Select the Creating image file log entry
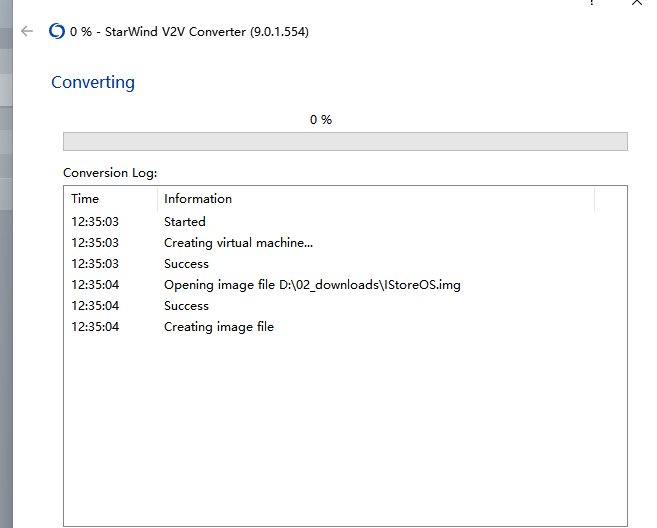The image size is (657, 528). [x=219, y=327]
